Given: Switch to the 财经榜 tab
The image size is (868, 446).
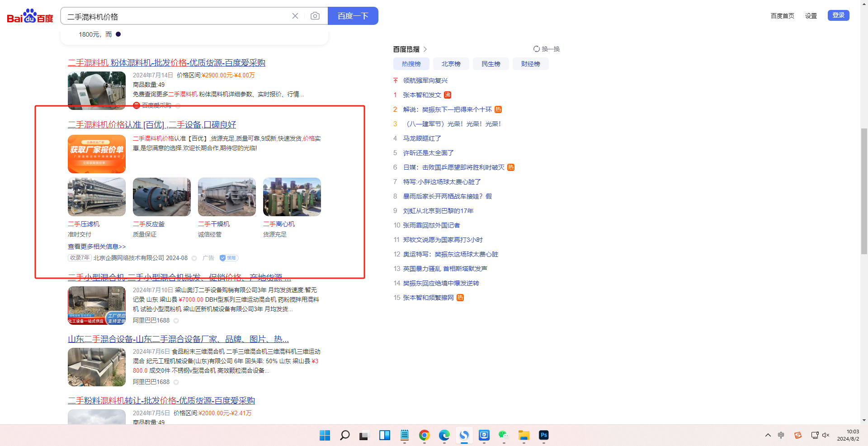Looking at the screenshot, I should (530, 64).
